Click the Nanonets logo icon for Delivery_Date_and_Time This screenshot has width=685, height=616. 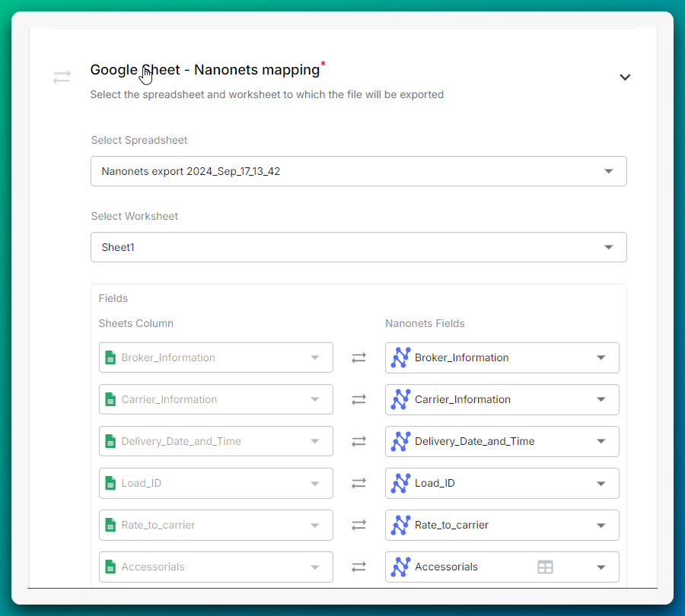pyautogui.click(x=400, y=441)
